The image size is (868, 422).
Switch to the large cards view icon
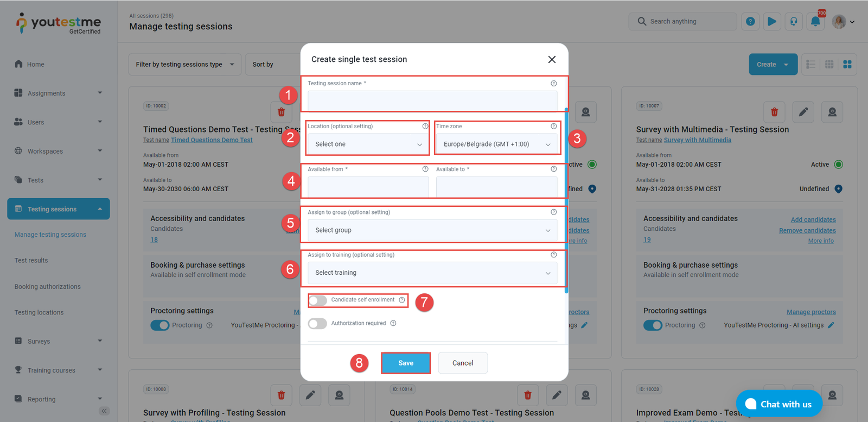tap(847, 65)
